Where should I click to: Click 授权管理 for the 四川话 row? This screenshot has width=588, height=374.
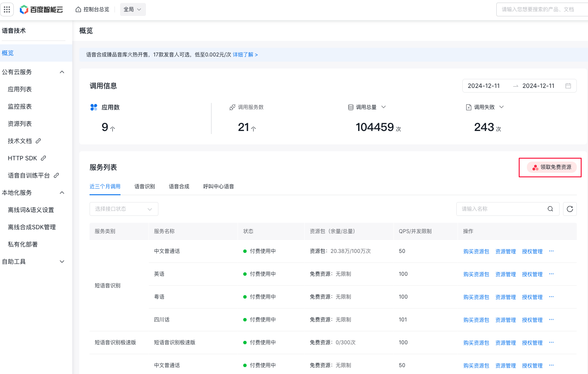[x=532, y=320]
